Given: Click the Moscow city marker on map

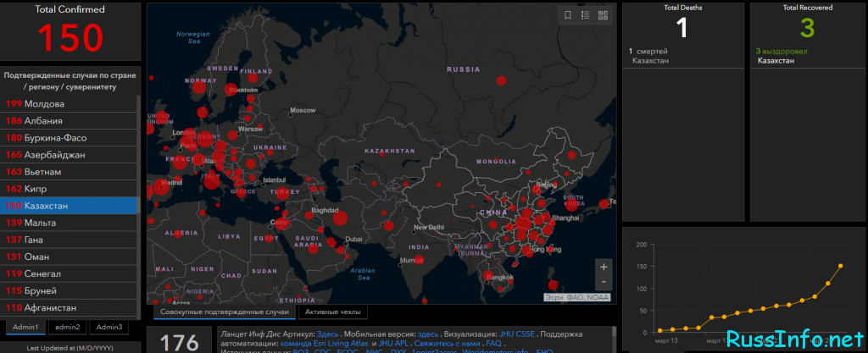Looking at the screenshot, I should coord(291,115).
